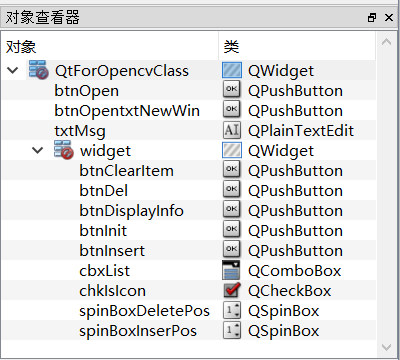Select the spinBoxDeletePos object
400x360 pixels.
[144, 311]
